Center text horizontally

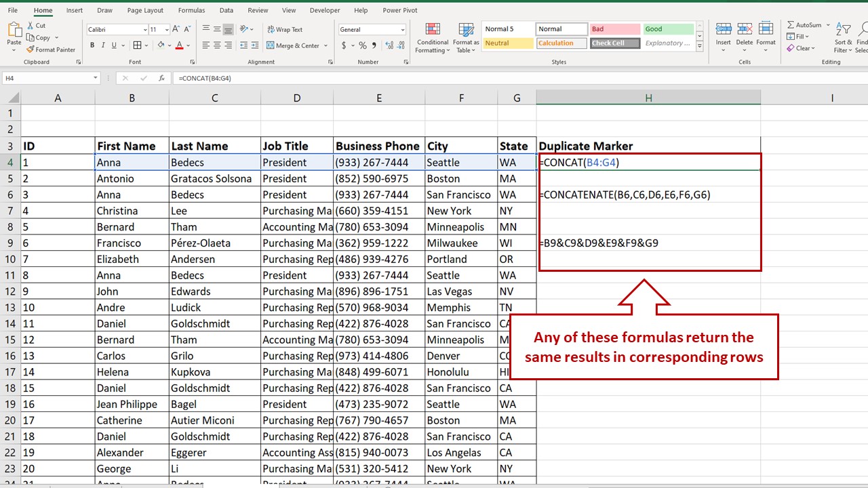pos(217,45)
